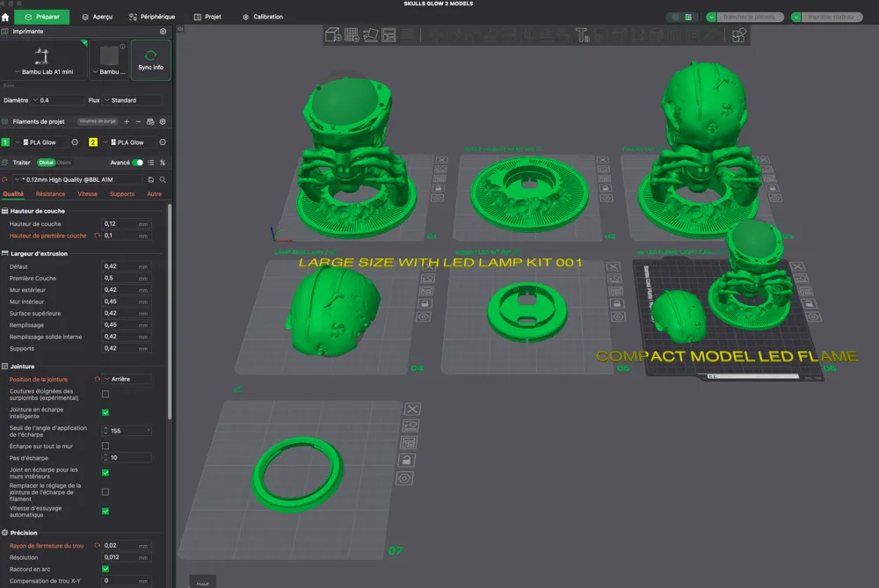Click the Auto orient toolbar icon

coord(370,35)
